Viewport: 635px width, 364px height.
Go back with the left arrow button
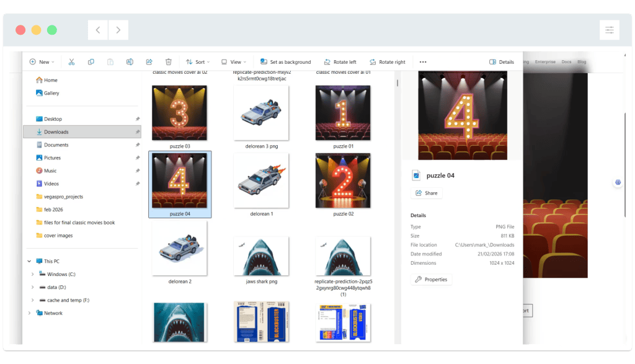98,30
